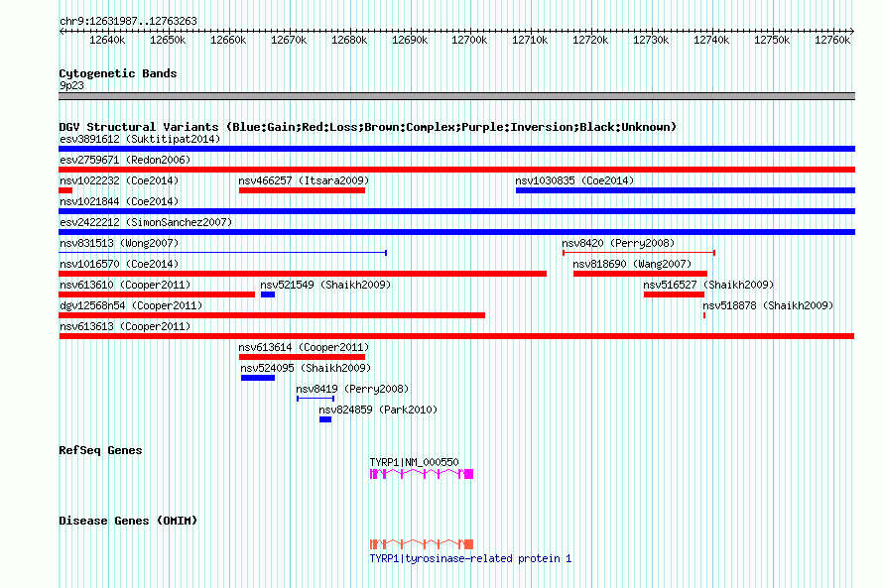This screenshot has width=883, height=588.
Task: Click the 12660k ruler tick label
Action: click(228, 40)
